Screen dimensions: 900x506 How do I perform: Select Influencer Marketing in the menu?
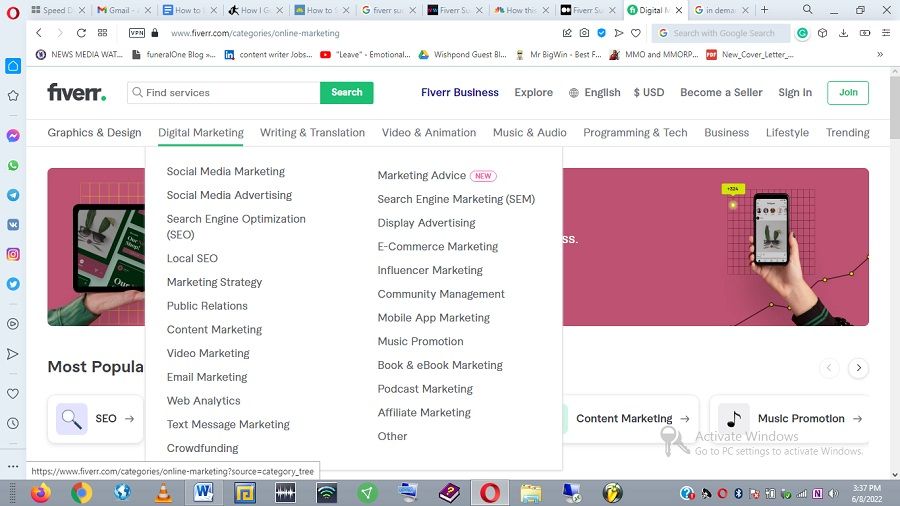click(x=430, y=270)
